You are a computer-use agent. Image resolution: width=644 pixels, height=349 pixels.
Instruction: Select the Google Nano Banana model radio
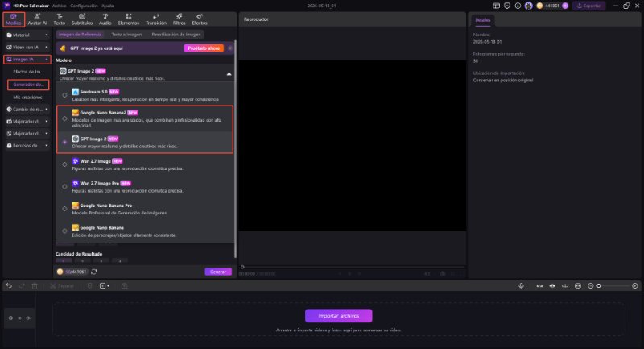pyautogui.click(x=64, y=231)
